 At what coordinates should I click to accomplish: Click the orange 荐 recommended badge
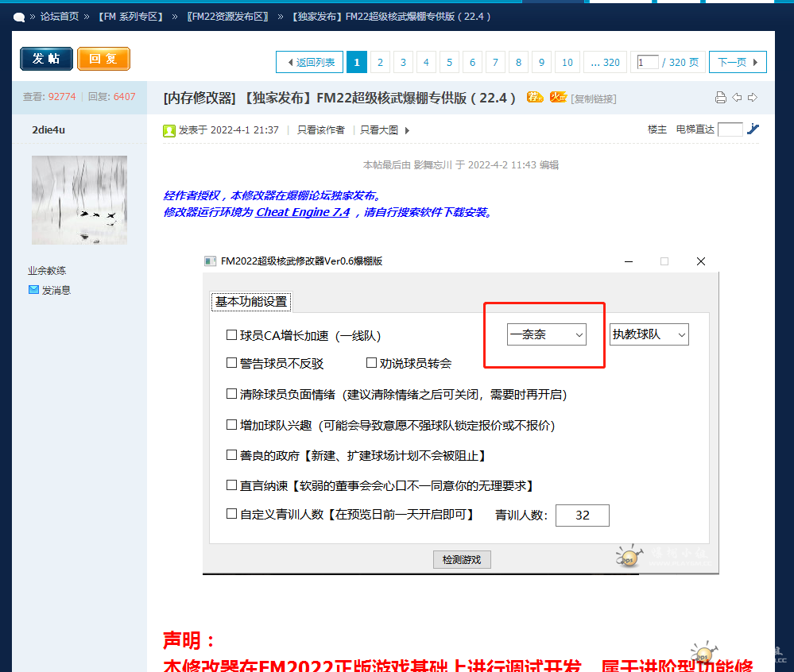point(536,98)
